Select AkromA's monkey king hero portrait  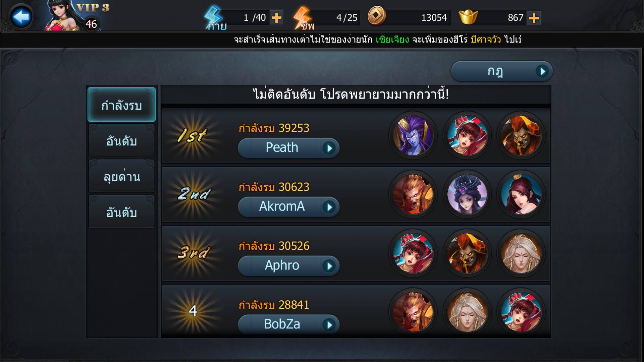pyautogui.click(x=413, y=194)
